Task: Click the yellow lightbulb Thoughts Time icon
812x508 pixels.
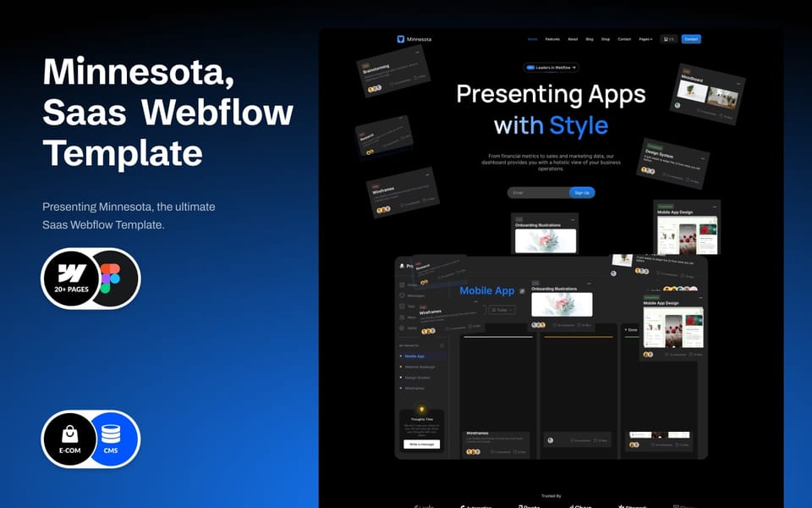Action: point(421,410)
